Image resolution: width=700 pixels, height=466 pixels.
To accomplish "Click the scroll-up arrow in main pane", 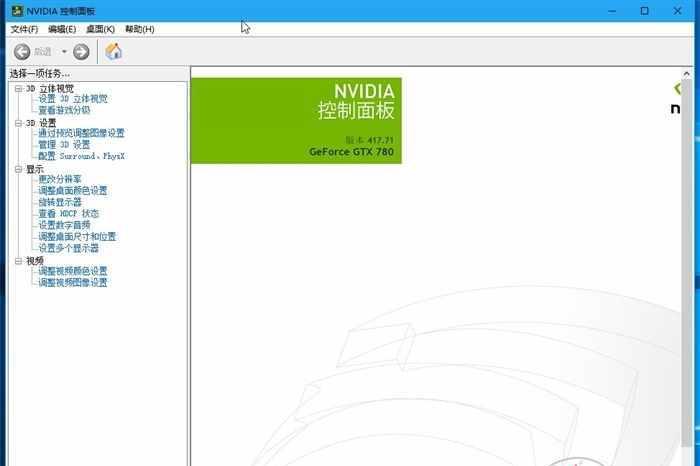I will (687, 74).
